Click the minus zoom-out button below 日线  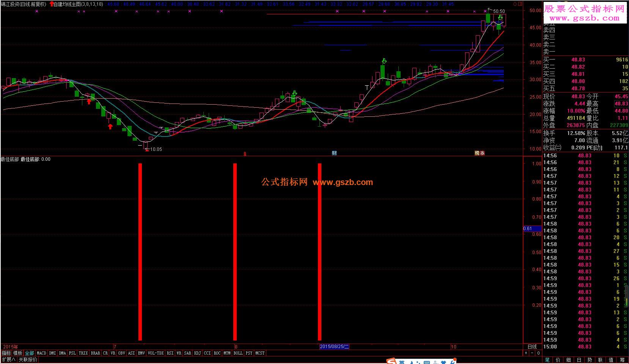coord(532,353)
